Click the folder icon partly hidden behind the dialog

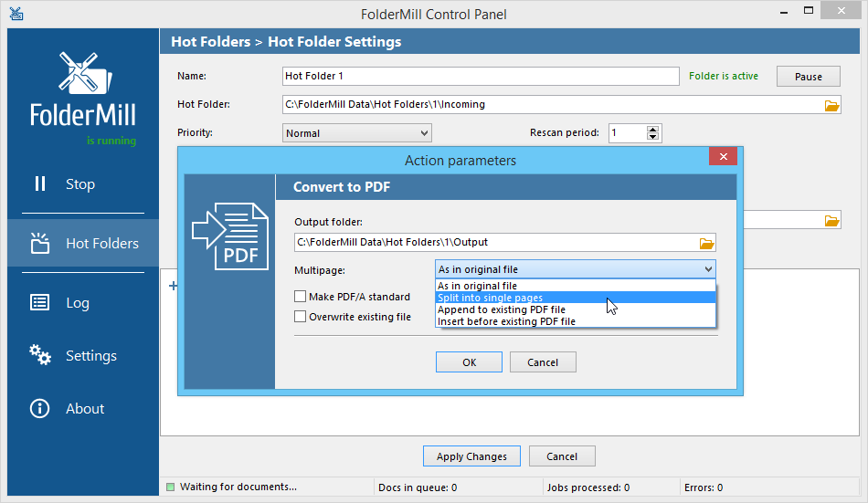[831, 221]
